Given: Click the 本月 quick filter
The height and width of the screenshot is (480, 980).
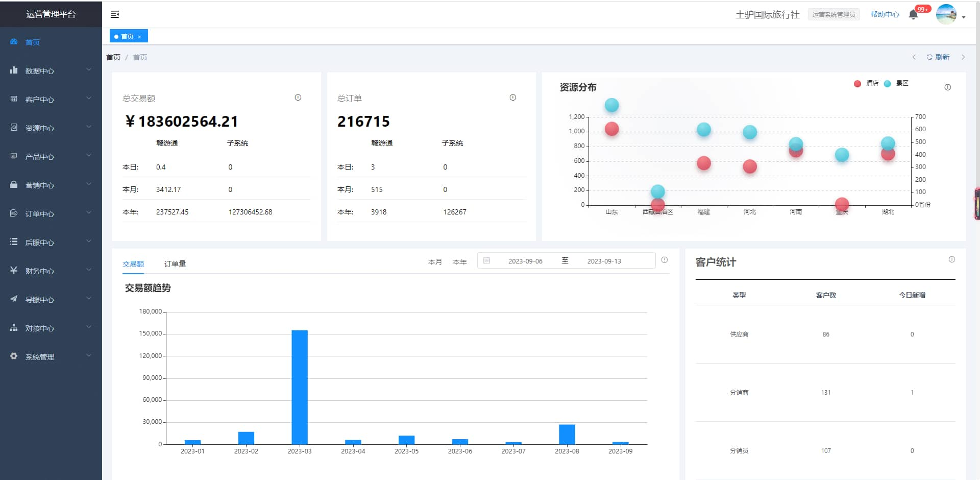Looking at the screenshot, I should pyautogui.click(x=435, y=262).
